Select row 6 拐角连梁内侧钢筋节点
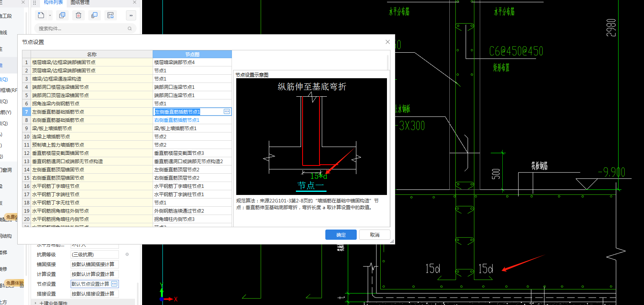Viewport: 644px width, 305px height. pos(91,103)
